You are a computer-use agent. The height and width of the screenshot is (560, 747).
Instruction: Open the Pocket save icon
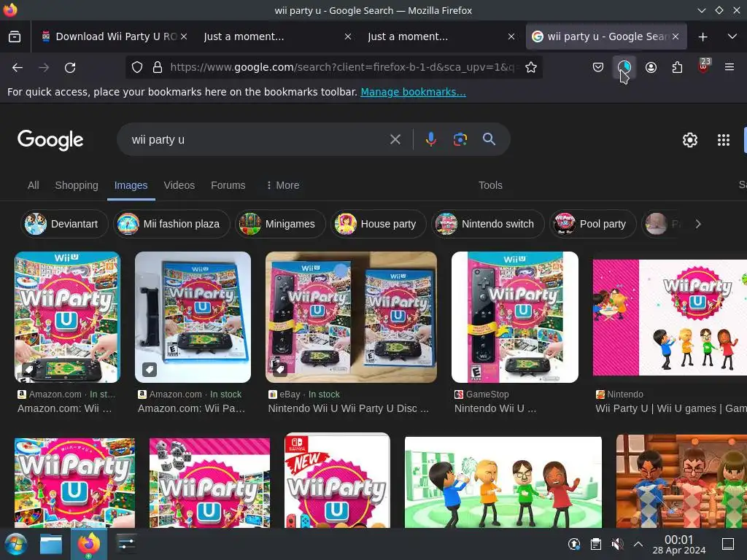(x=598, y=68)
